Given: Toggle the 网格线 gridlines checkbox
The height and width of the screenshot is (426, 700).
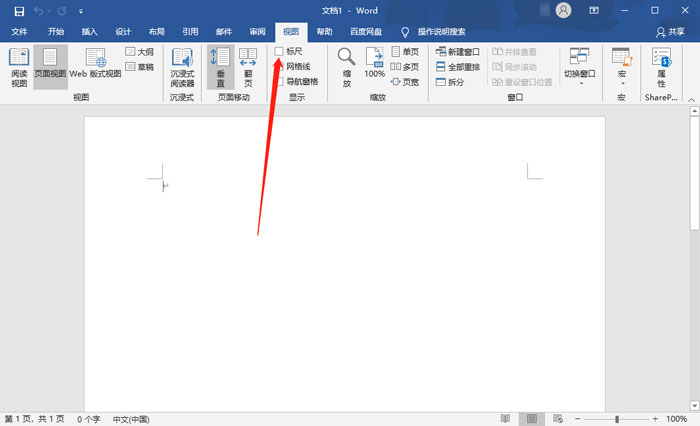Looking at the screenshot, I should click(280, 66).
